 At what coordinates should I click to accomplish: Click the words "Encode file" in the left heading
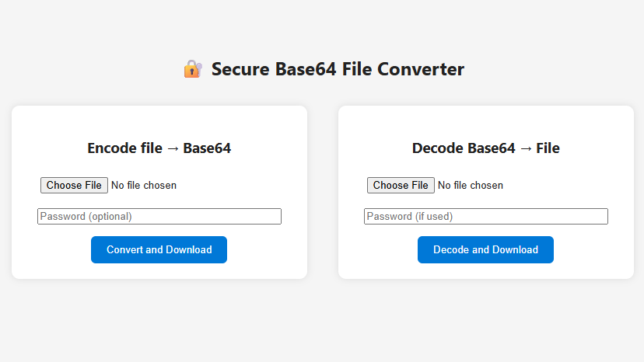tap(124, 148)
